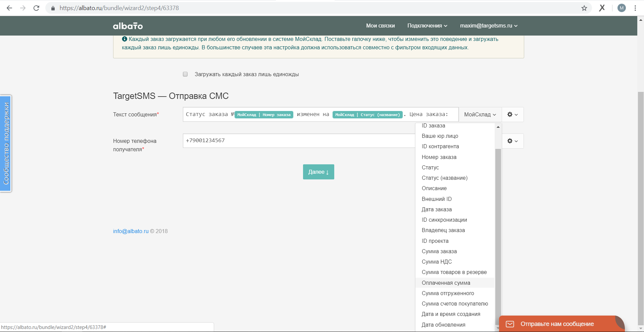View site security lock info

pyautogui.click(x=53, y=8)
